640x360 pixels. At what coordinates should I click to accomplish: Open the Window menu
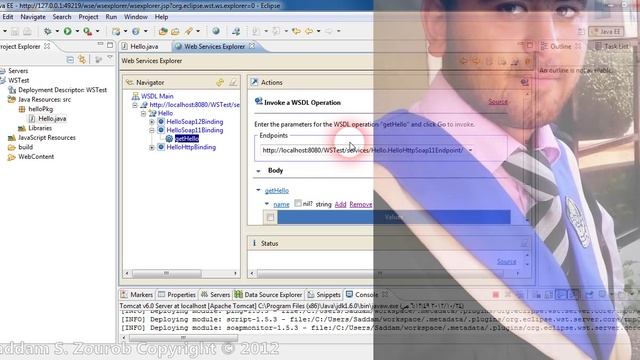pos(136,17)
